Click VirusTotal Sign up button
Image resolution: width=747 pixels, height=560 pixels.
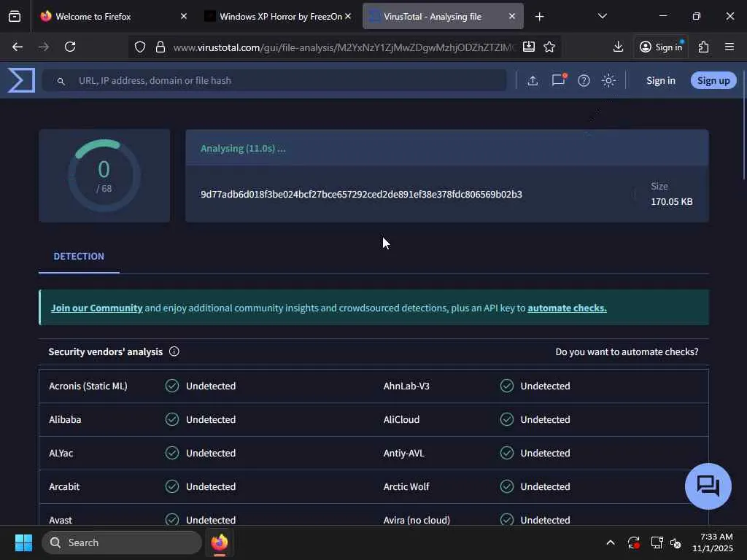[713, 80]
